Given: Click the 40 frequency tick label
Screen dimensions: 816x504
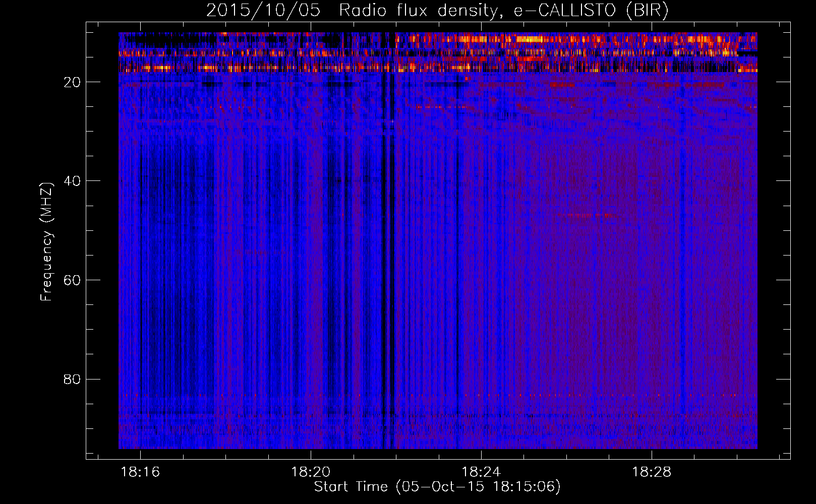Looking at the screenshot, I should coord(73,181).
